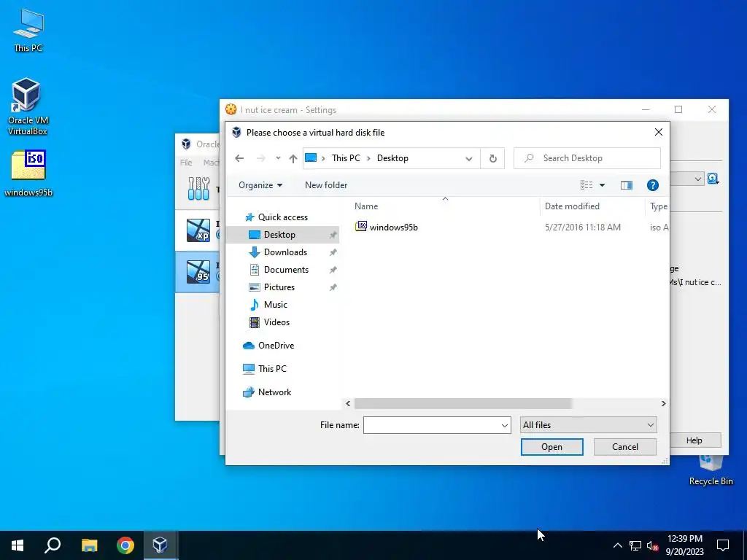Click VirtualBox Tools icon
The width and height of the screenshot is (747, 560).
click(198, 189)
